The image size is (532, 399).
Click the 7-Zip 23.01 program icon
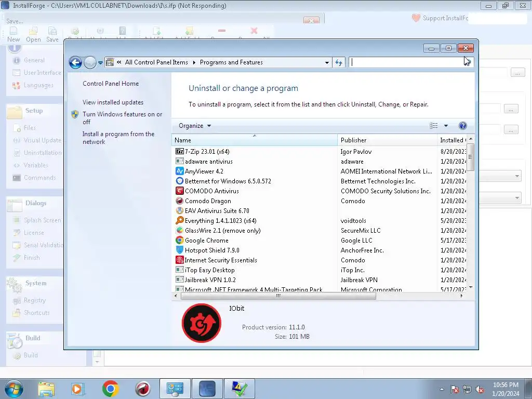(x=179, y=151)
